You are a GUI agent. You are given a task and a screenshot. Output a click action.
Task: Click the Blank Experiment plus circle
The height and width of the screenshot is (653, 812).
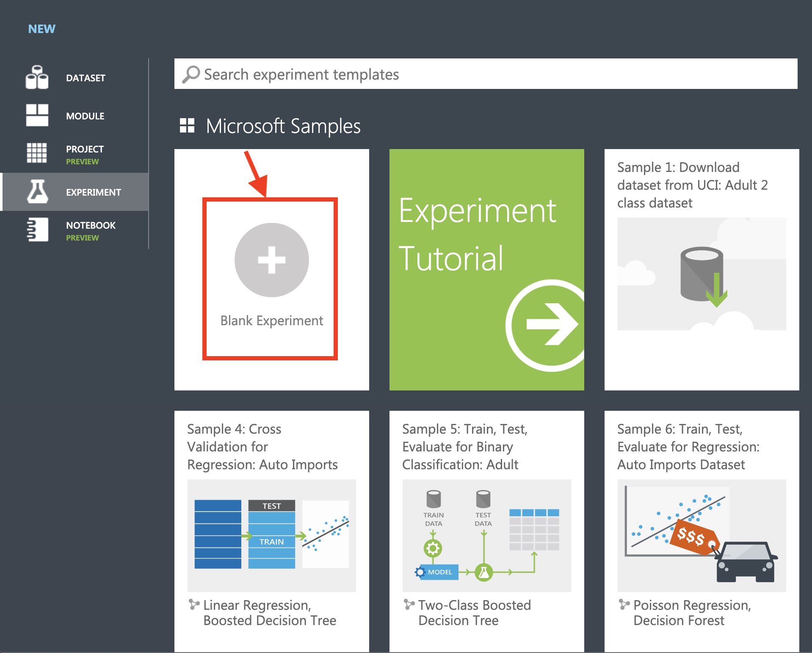click(x=272, y=260)
